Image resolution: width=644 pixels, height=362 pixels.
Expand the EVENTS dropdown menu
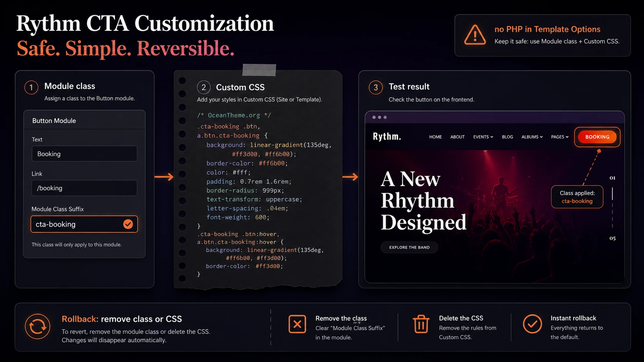click(483, 137)
